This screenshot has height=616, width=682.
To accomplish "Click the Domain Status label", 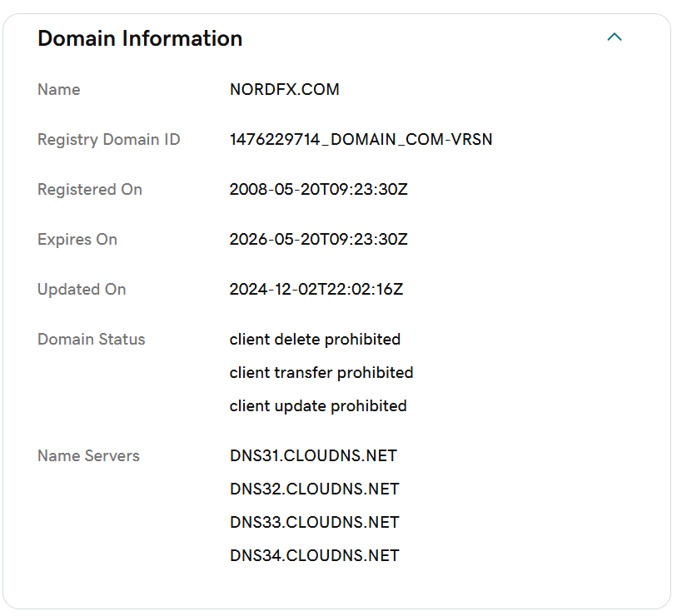I will click(x=92, y=340).
